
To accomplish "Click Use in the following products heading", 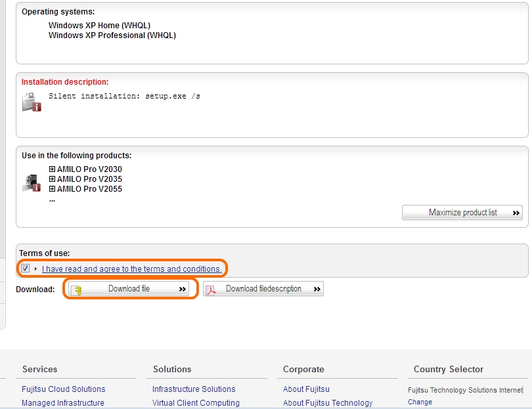I will point(76,156).
